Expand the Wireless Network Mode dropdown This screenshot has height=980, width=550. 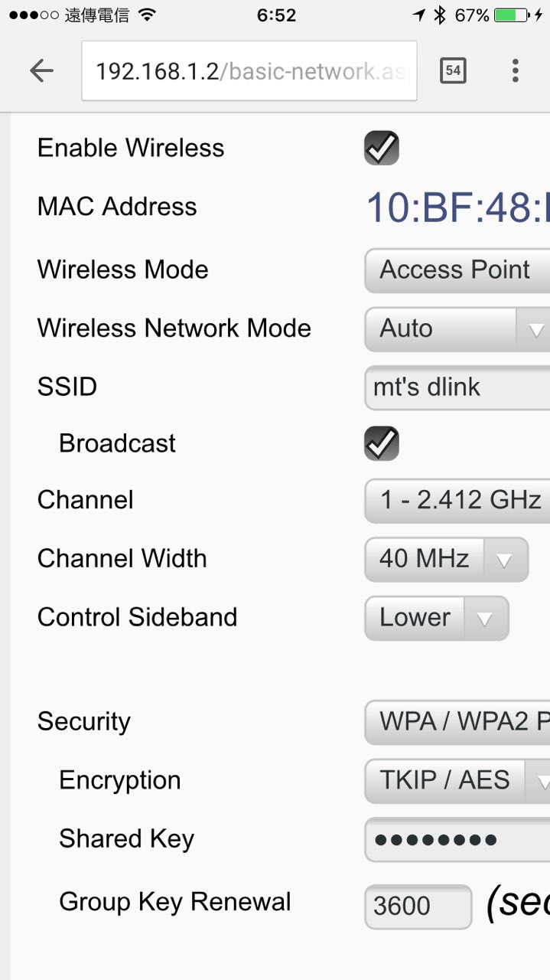(457, 329)
